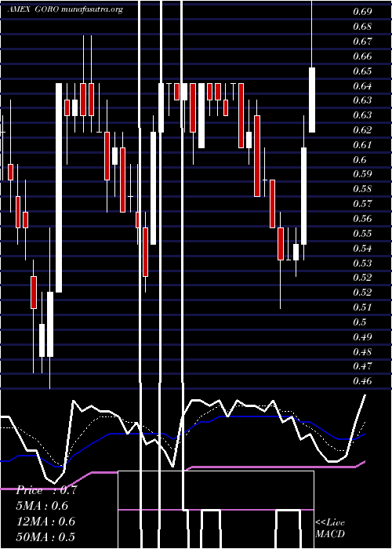Click the 0.67 price axis label

(362, 42)
